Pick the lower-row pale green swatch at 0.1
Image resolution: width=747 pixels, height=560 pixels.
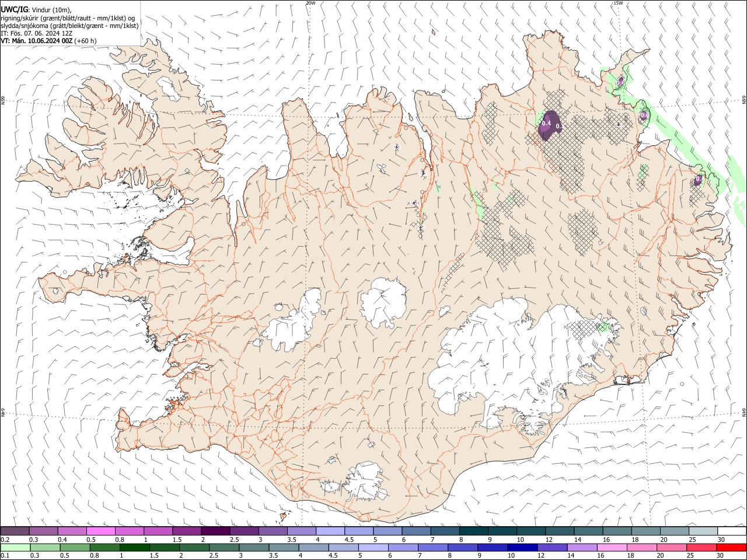pos(15,547)
